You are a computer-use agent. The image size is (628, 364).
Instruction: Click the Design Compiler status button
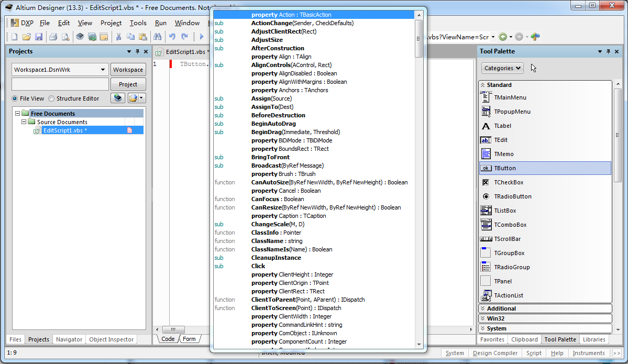tap(495, 353)
